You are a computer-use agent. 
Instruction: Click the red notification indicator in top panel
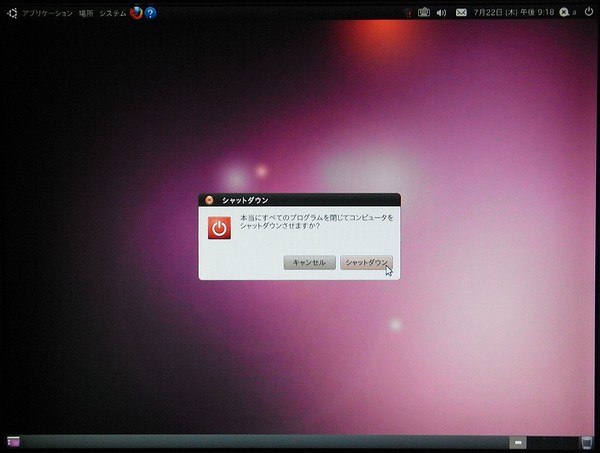click(408, 13)
